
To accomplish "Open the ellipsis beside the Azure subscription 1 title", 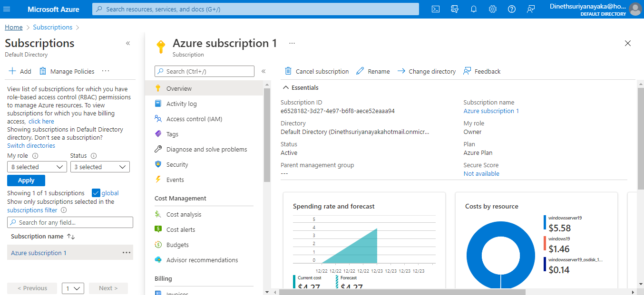I will coord(292,43).
